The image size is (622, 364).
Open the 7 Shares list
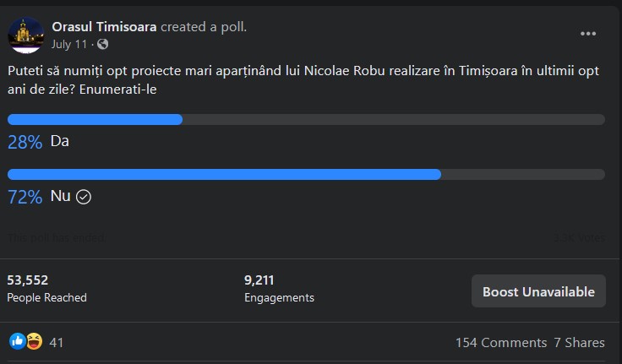[580, 342]
